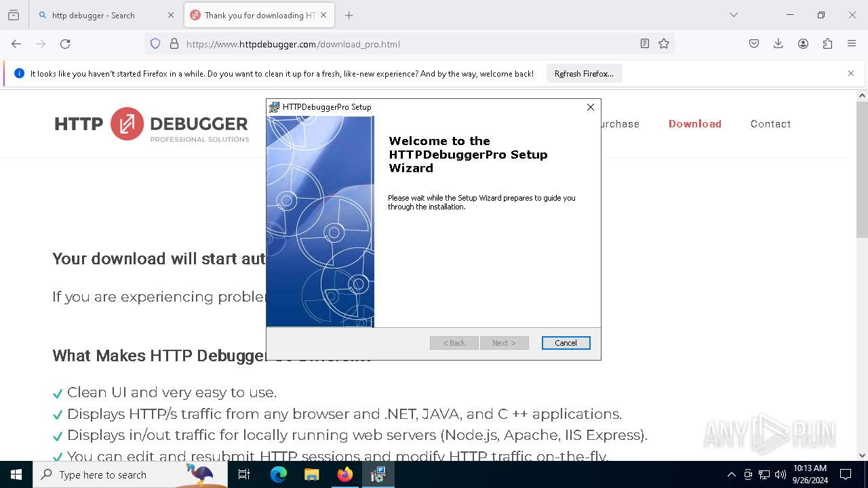Screen dimensions: 868x488
Task: Open recent browsing Firefox View icon
Action: point(14,15)
